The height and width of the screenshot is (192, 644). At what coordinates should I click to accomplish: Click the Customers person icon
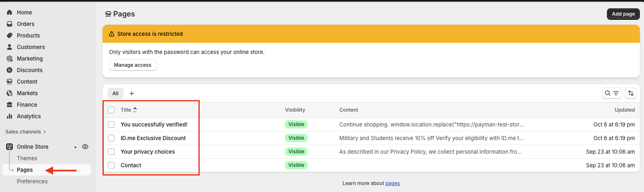click(x=9, y=47)
